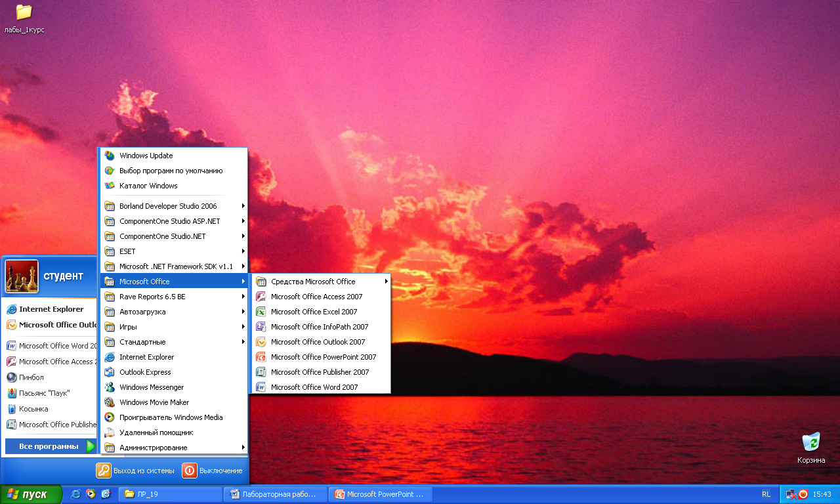
Task: Launch Microsoft Office Outlook 2007 icon
Action: [261, 342]
